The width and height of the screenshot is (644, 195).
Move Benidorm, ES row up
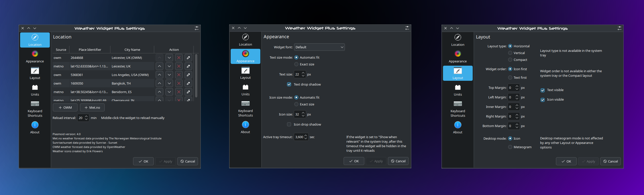point(159,92)
